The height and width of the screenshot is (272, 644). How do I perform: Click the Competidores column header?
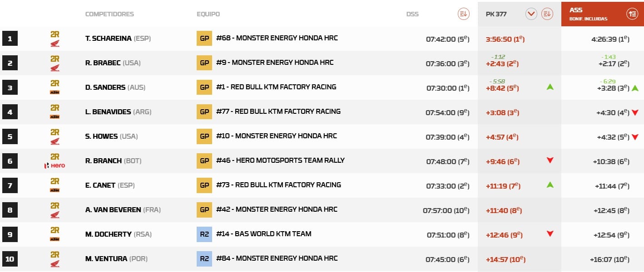(x=109, y=14)
